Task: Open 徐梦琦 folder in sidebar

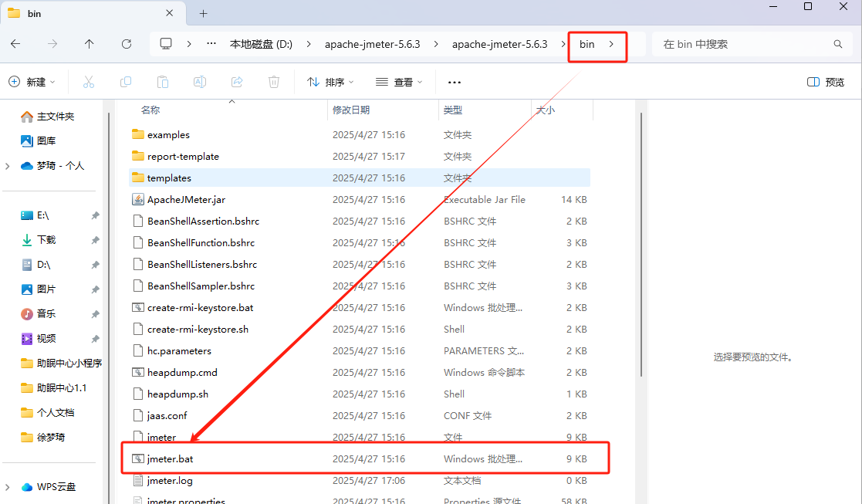Action: point(43,438)
